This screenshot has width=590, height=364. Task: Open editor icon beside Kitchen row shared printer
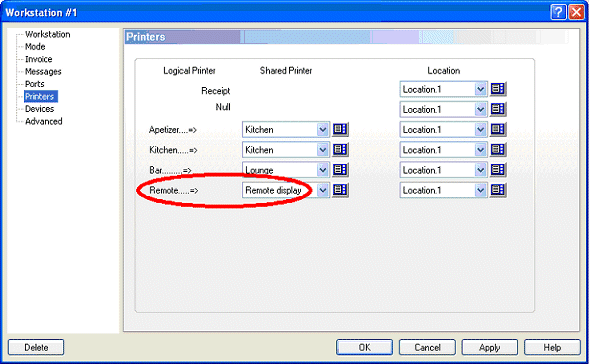(340, 150)
